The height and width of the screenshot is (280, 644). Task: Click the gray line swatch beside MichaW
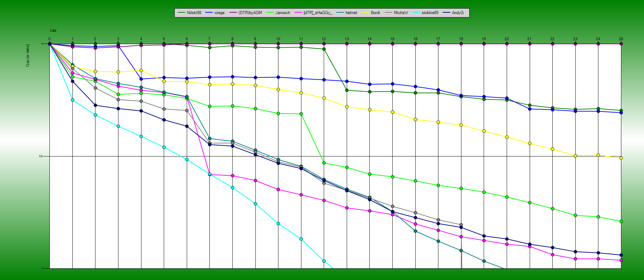tap(389, 13)
